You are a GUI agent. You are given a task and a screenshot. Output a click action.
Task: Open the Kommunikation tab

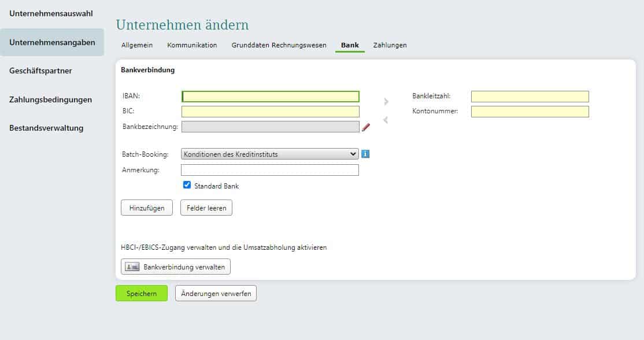point(192,45)
